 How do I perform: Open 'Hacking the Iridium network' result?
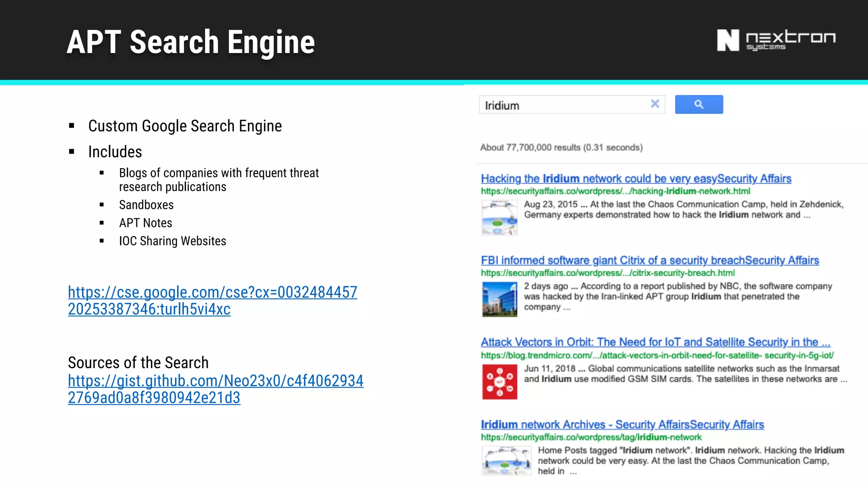pyautogui.click(x=636, y=178)
